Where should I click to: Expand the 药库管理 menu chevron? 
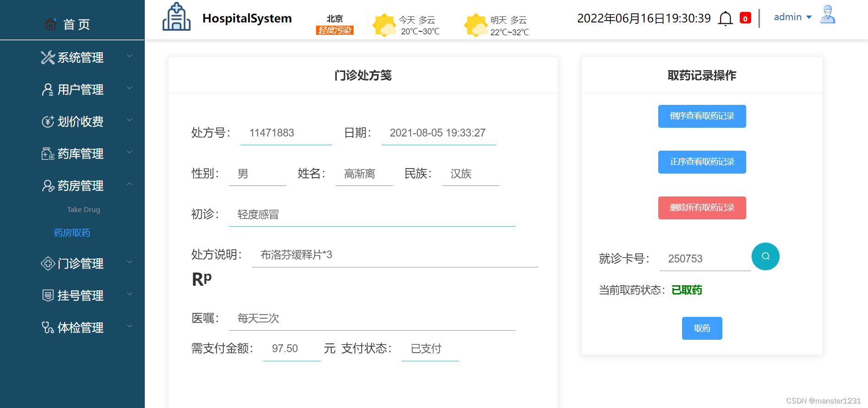point(130,152)
